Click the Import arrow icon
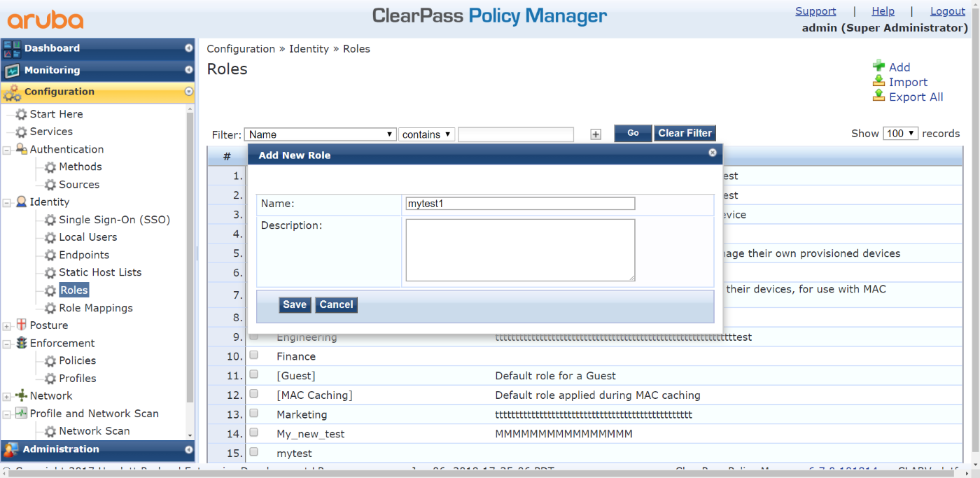Screen dimensions: 980x478 (878, 81)
